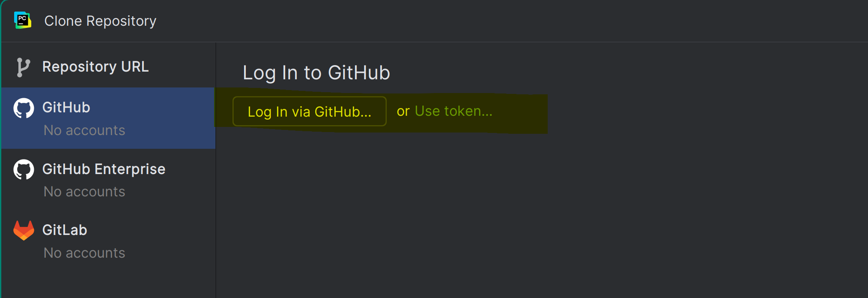Click the GitHub Enterprise octocat icon
This screenshot has width=868, height=298.
(24, 170)
